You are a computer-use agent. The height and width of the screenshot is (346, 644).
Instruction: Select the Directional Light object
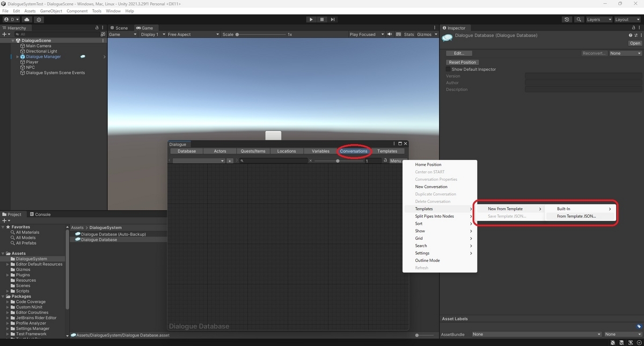click(x=41, y=51)
